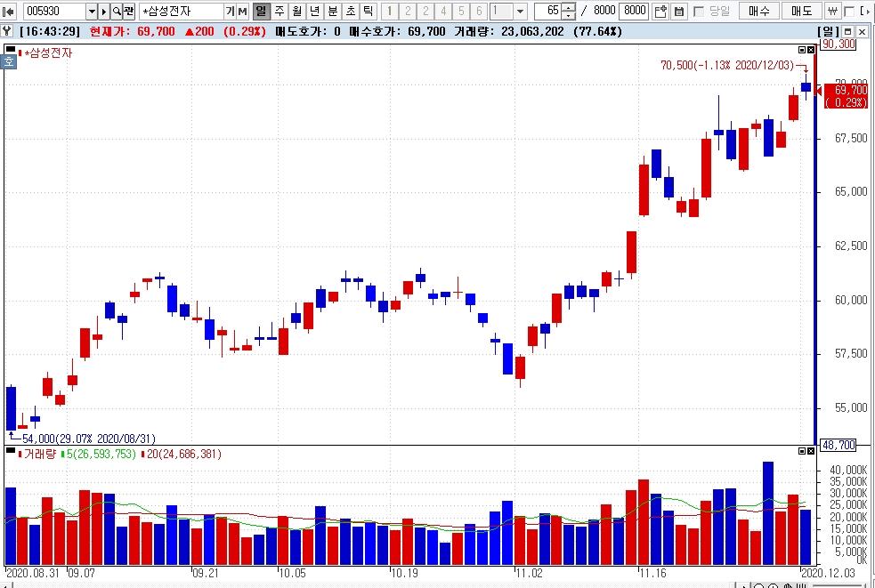Toggle the checkbox beside the won icon
This screenshot has height=588, width=875.
[x=849, y=12]
